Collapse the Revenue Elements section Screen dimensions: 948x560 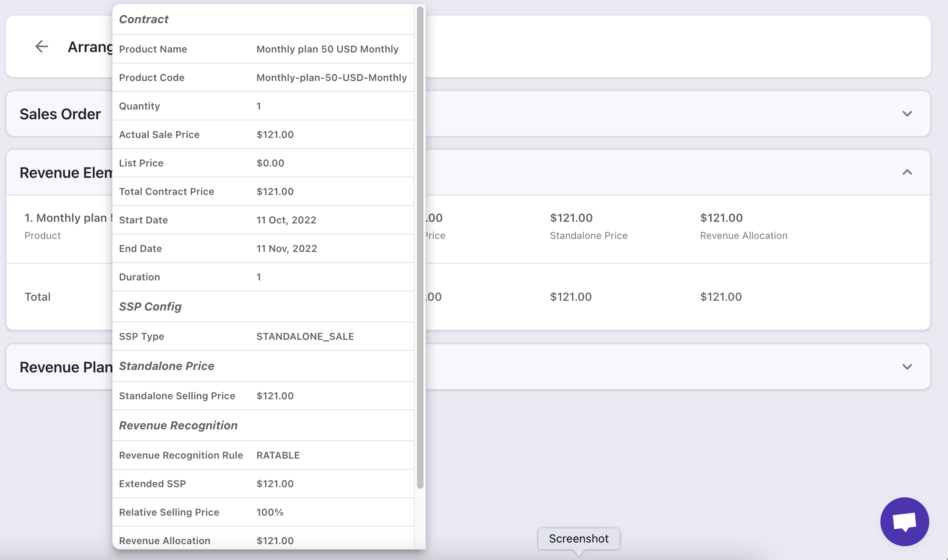907,173
